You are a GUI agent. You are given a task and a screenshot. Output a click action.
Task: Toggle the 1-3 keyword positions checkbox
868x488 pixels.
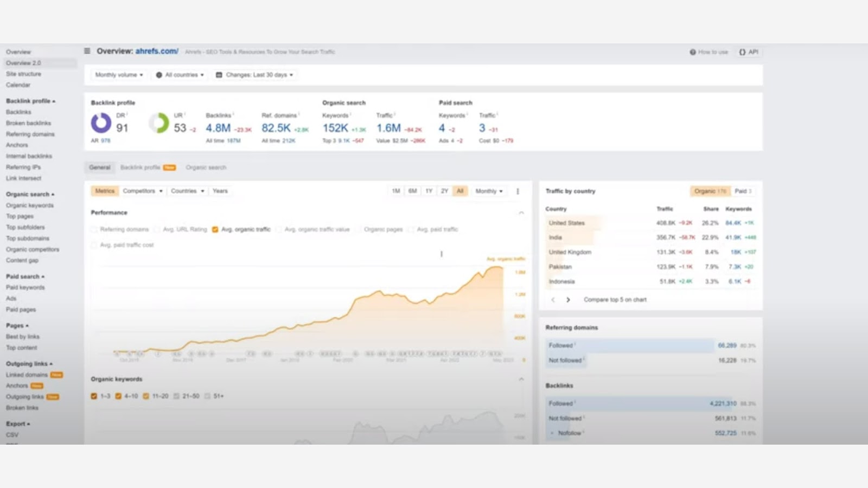[94, 396]
